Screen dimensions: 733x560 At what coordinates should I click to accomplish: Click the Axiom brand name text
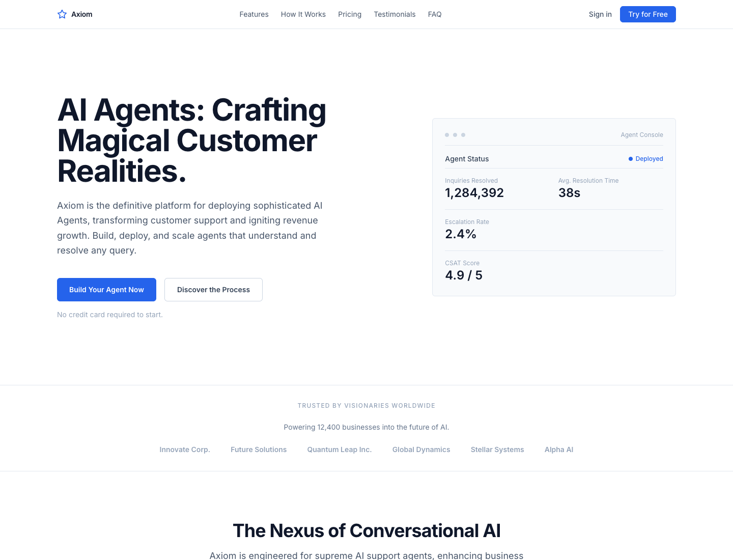click(82, 14)
